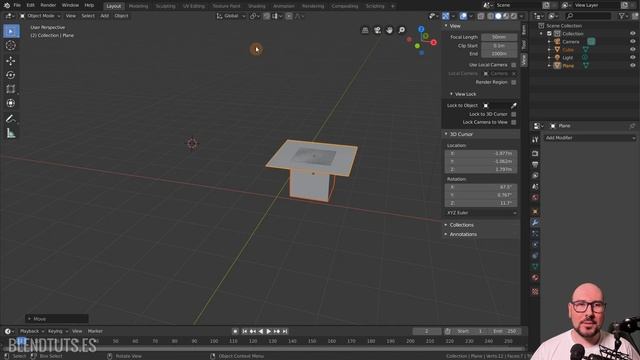The width and height of the screenshot is (640, 360).
Task: Click the eyedropper next to Lock to Object
Action: pyautogui.click(x=513, y=106)
